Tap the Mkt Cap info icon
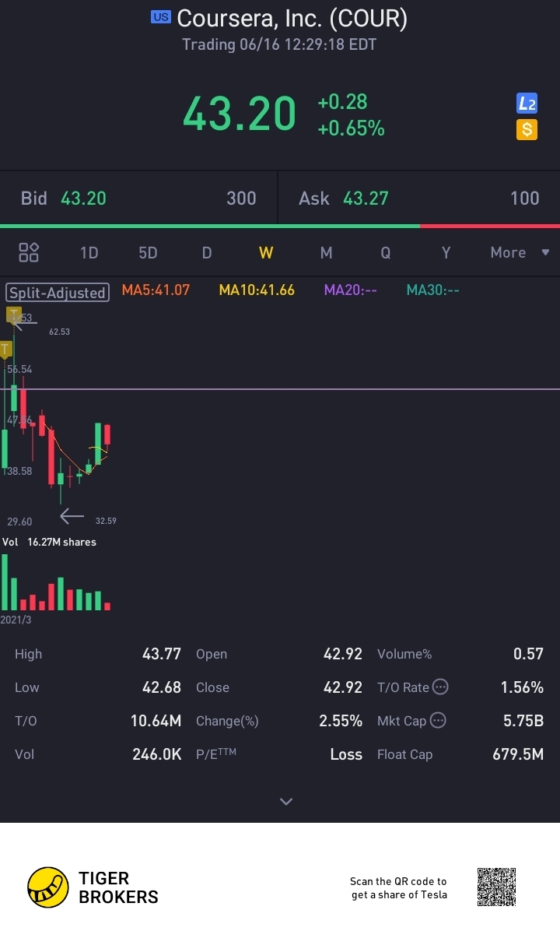Viewport: 560px width, 952px height. coord(438,721)
